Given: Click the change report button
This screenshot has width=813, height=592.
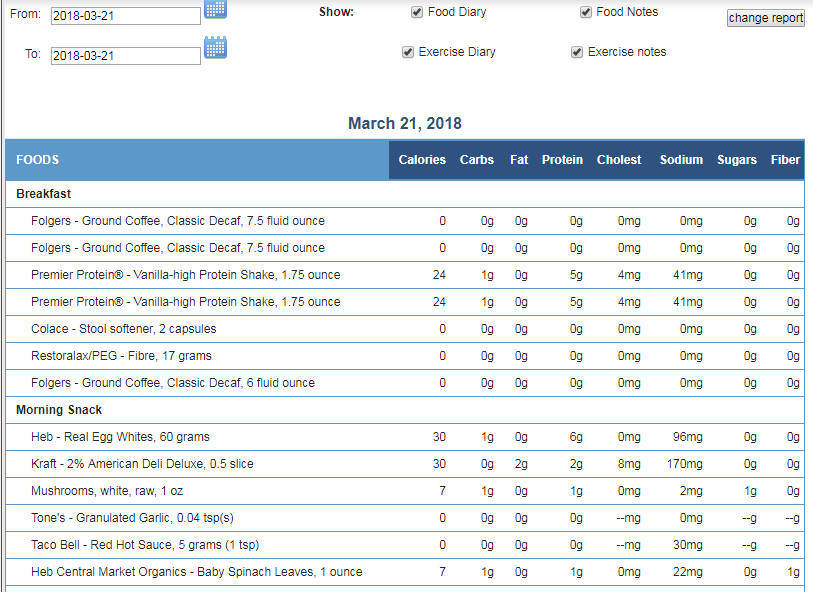Looking at the screenshot, I should [765, 18].
